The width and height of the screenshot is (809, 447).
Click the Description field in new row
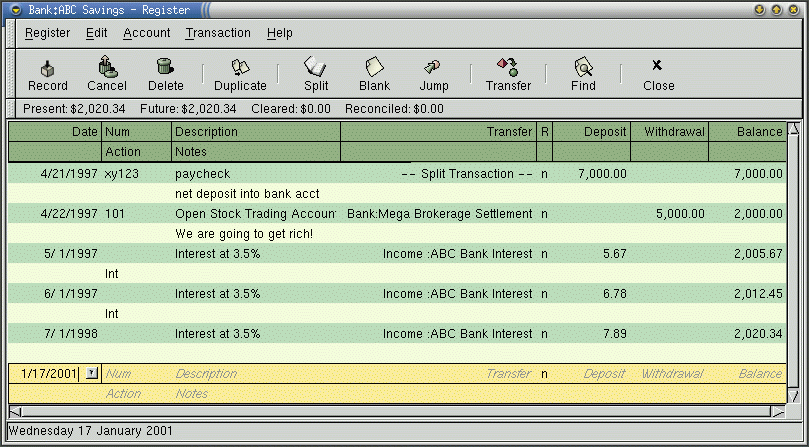click(x=256, y=374)
